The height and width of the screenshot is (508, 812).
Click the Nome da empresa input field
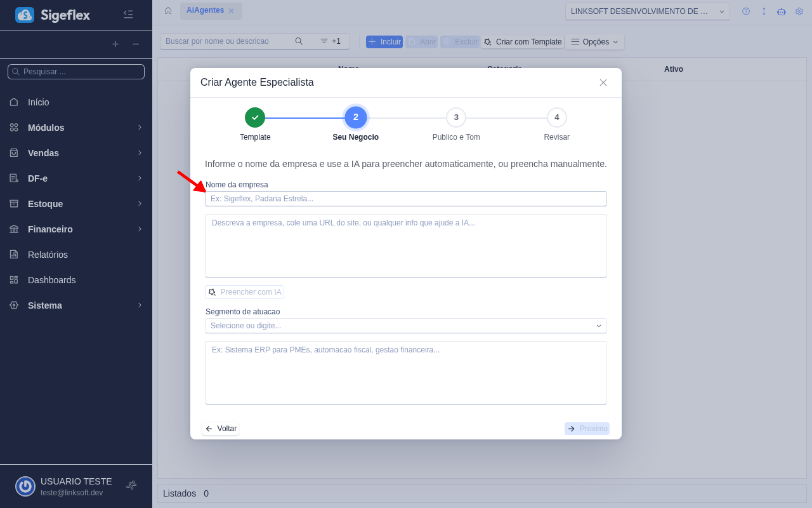click(x=406, y=199)
